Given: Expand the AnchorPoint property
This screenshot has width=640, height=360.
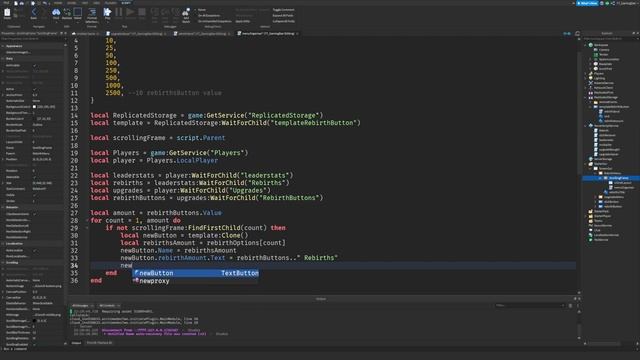Looking at the screenshot, I should tap(3, 95).
